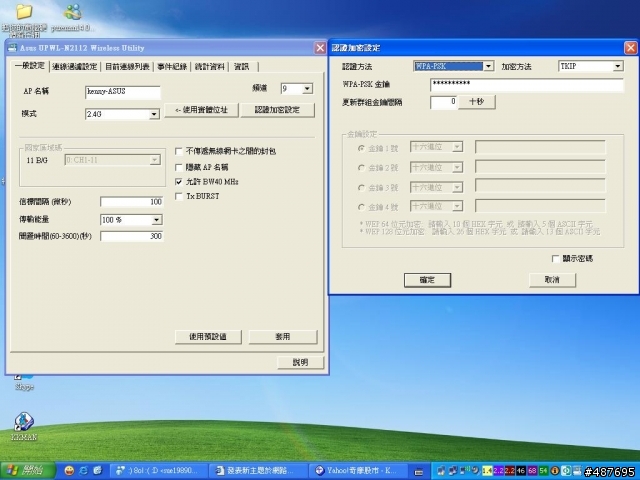Click the orange info tray icon

555,471
